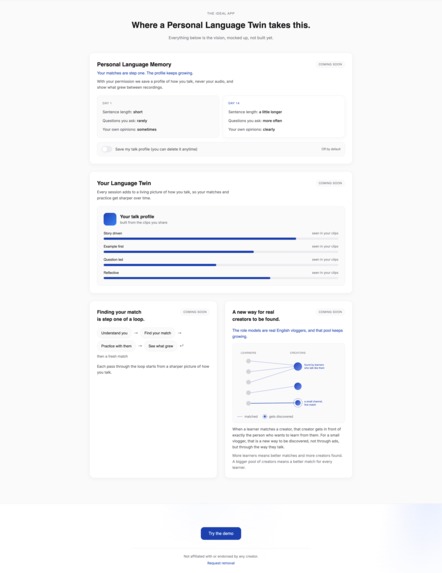Screen dimensions: 442x573
Task: Click the Not affiliated with any creator notice
Action: click(x=221, y=556)
